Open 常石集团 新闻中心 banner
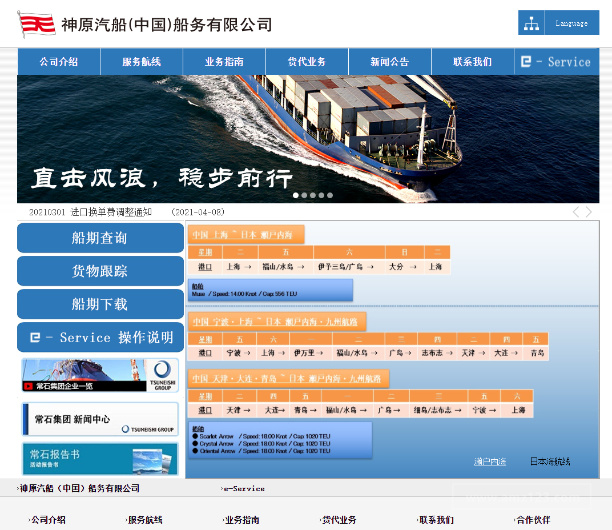Image resolution: width=612 pixels, height=530 pixels. pyautogui.click(x=100, y=419)
